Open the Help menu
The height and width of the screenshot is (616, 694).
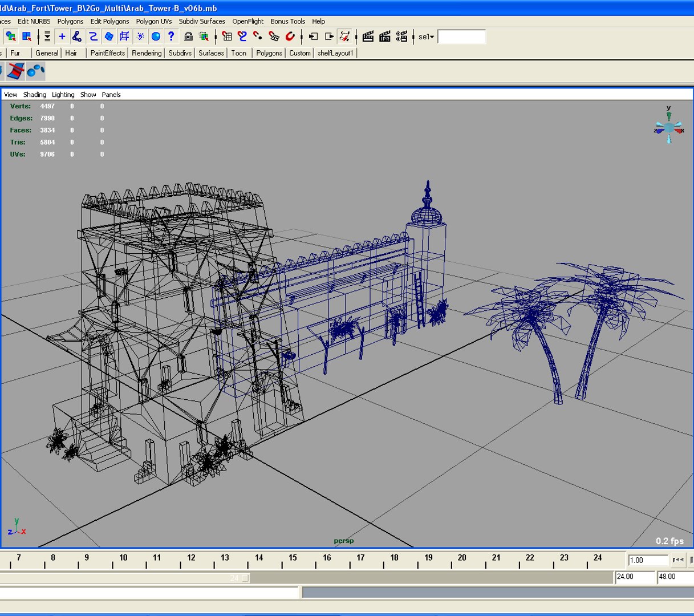(319, 21)
